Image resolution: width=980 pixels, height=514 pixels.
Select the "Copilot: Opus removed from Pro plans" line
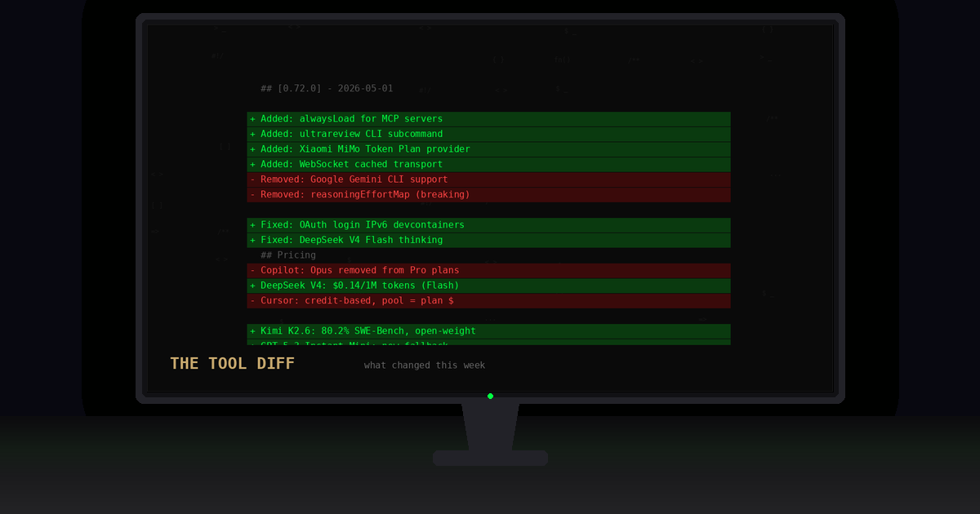(x=488, y=270)
